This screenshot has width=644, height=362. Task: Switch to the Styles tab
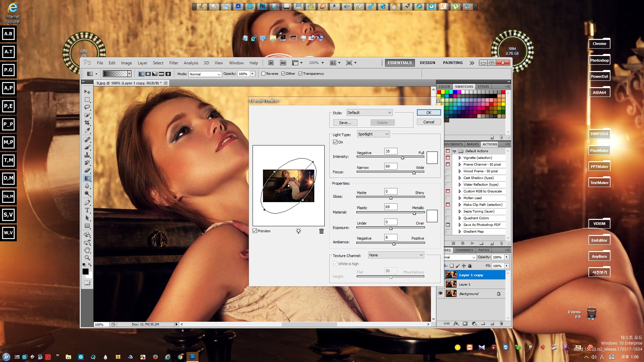[483, 86]
